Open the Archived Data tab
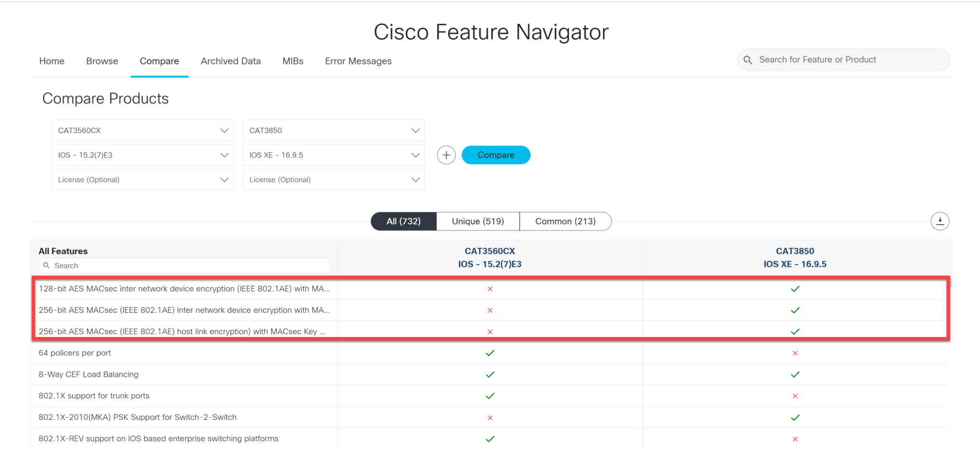 click(x=231, y=61)
